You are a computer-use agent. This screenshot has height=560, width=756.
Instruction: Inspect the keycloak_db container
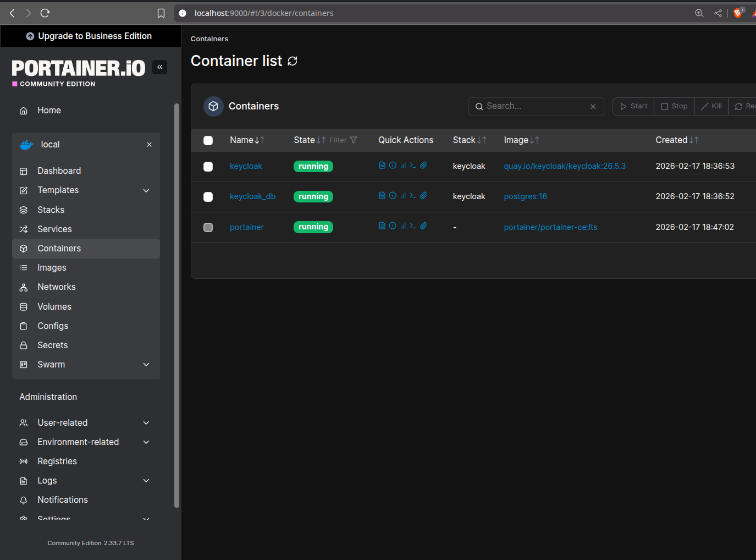tap(393, 195)
